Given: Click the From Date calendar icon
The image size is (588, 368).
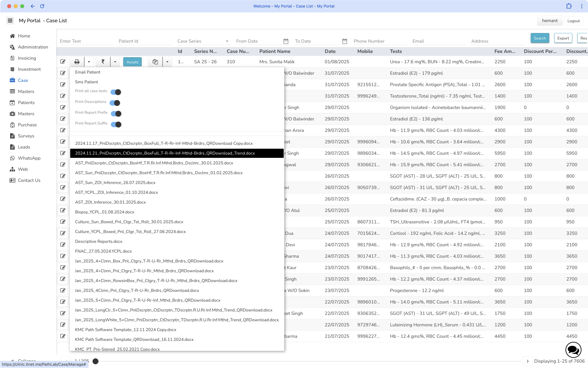Looking at the screenshot, I should pyautogui.click(x=286, y=41).
